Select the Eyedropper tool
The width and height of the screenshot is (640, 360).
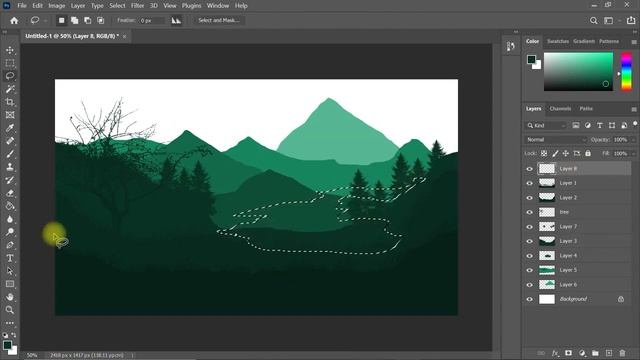point(10,128)
